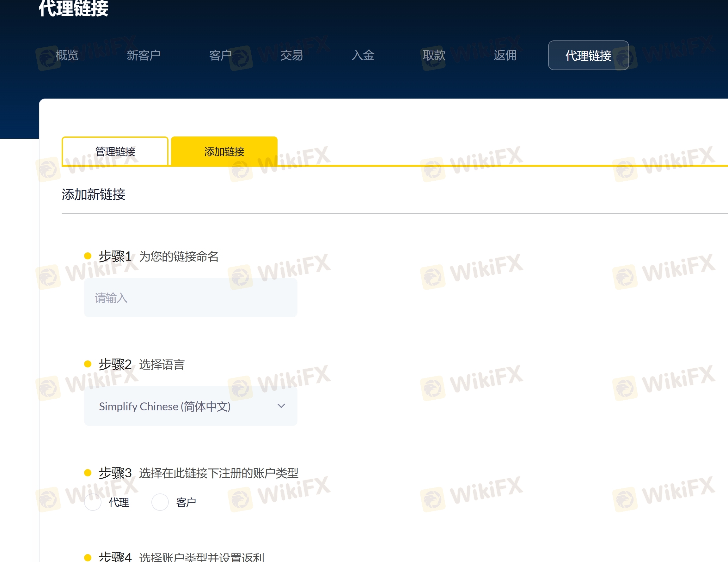Click the 步骤2 yellow bullet marker
Viewport: 728px width, 562px height.
[x=88, y=364]
